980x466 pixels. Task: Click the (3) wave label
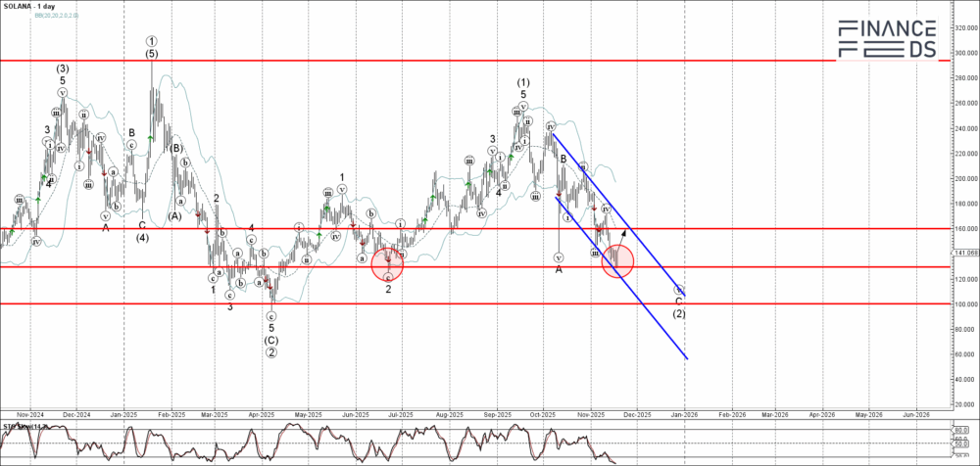(x=62, y=69)
